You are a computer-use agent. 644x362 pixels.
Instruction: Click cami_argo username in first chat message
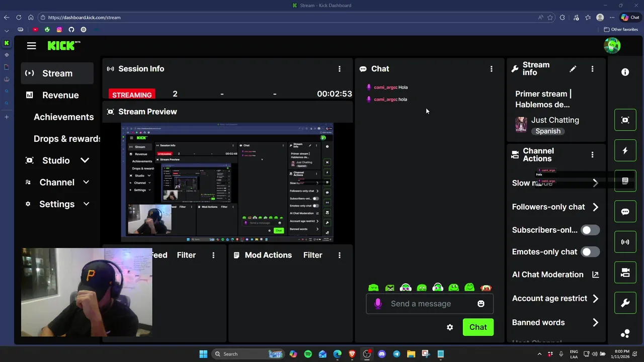(x=385, y=87)
